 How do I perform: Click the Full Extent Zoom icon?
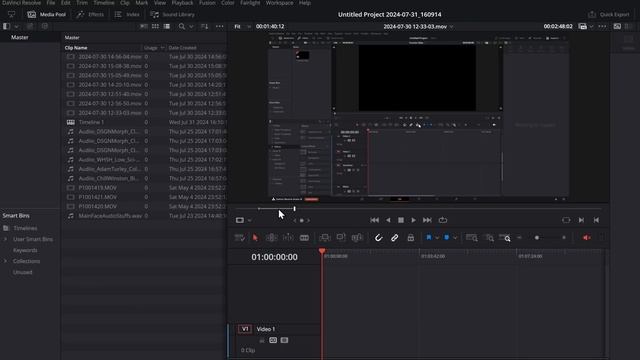(x=472, y=238)
